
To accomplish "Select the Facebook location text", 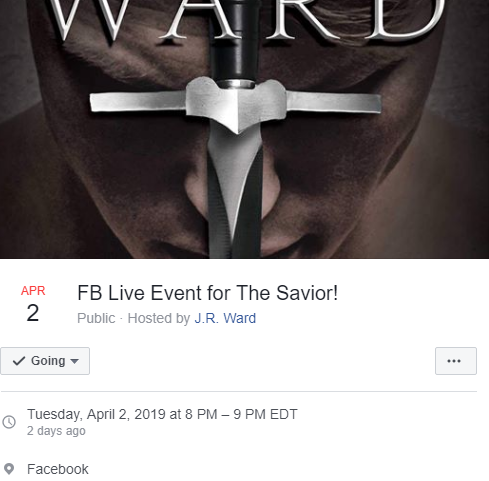I will (58, 469).
